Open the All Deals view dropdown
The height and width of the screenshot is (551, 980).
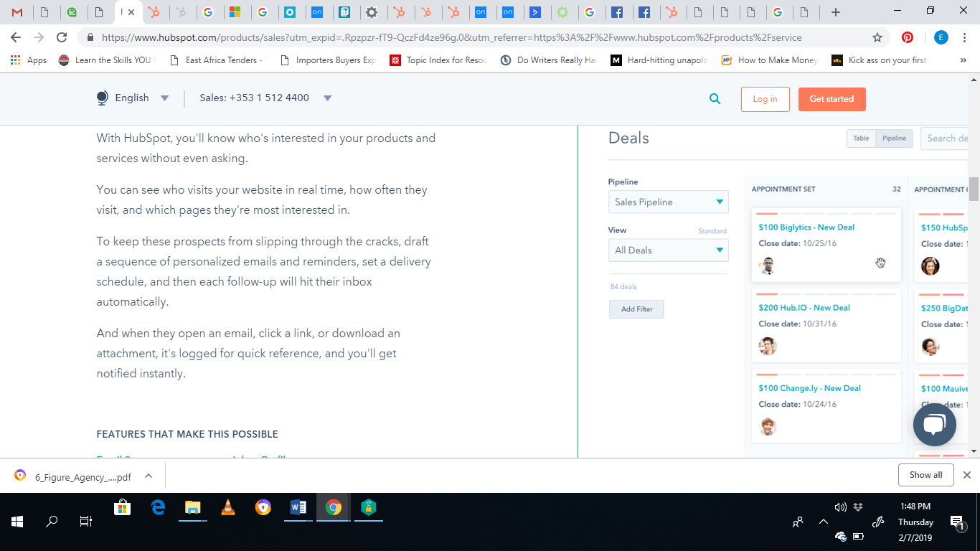pyautogui.click(x=668, y=250)
